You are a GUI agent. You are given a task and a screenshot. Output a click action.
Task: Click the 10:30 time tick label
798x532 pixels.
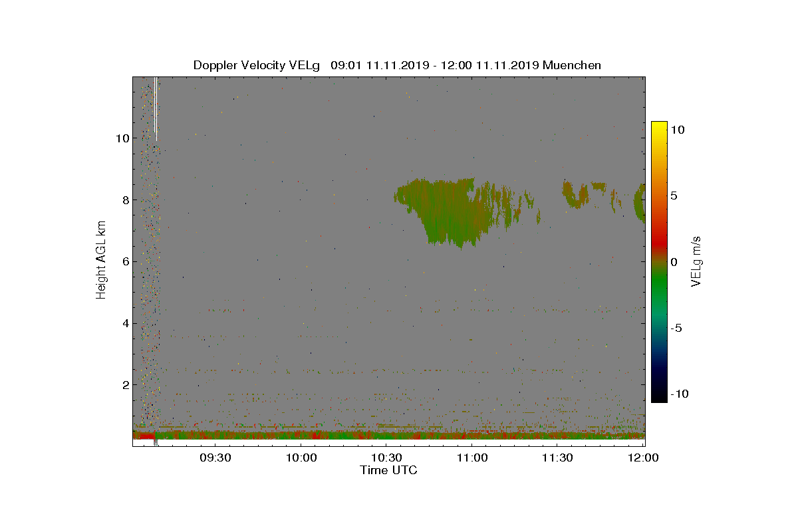(387, 458)
